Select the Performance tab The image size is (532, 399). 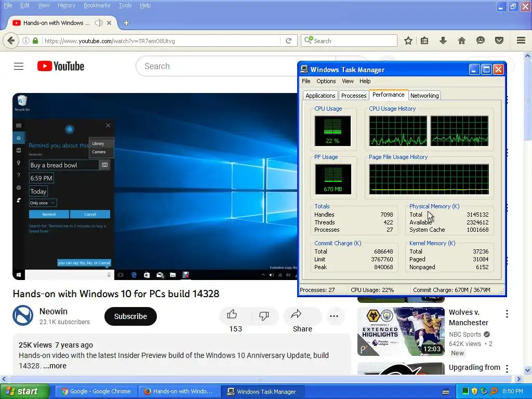click(388, 95)
